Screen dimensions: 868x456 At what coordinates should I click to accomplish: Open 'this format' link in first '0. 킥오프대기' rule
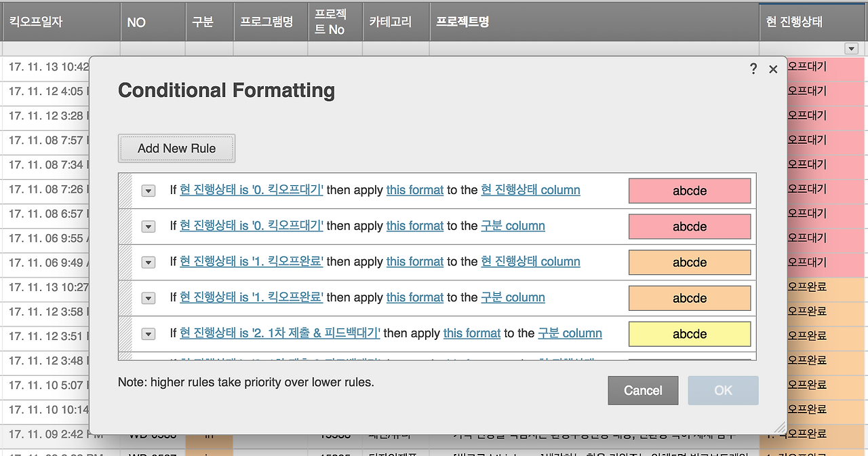415,190
